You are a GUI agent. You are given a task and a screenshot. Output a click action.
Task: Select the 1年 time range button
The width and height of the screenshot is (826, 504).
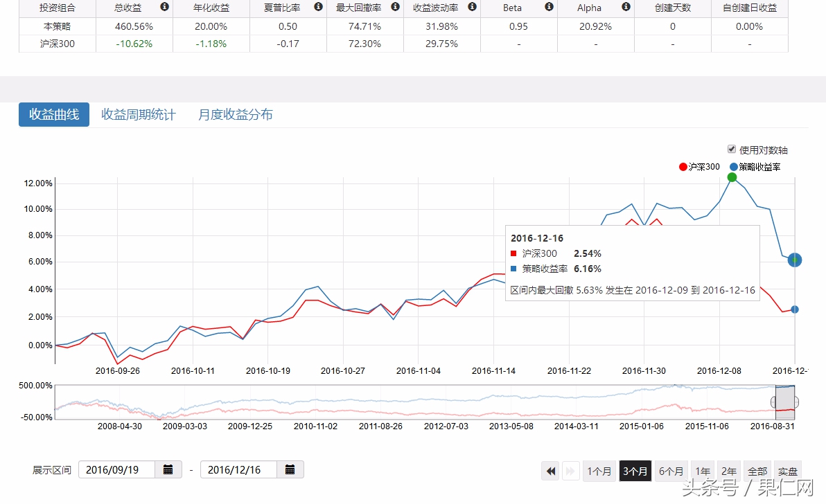pyautogui.click(x=702, y=471)
